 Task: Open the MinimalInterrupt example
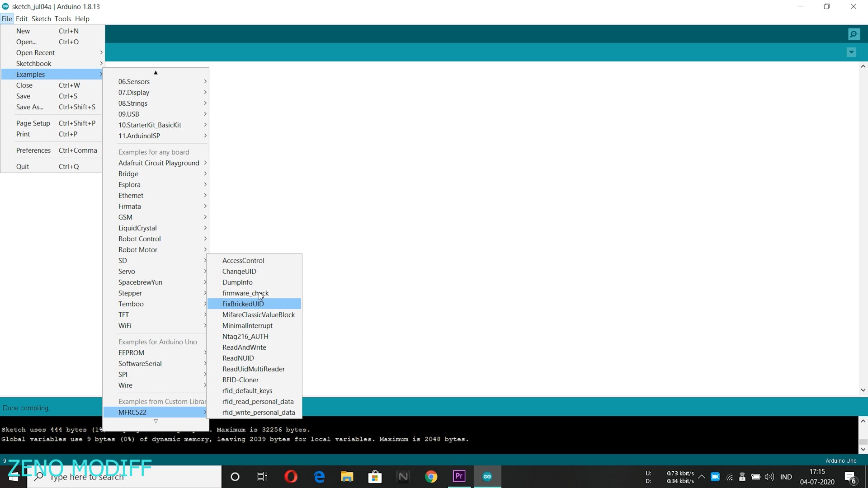[255, 326]
